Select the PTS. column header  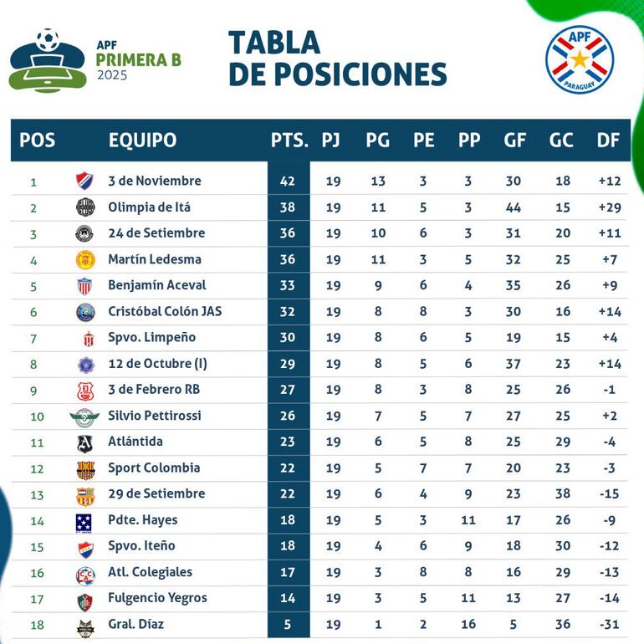[x=289, y=141]
